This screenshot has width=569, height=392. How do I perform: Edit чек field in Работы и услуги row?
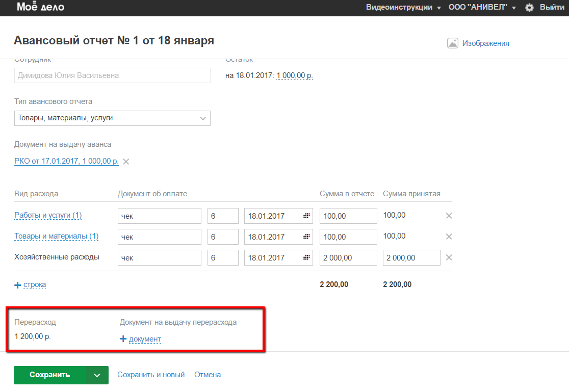click(159, 216)
